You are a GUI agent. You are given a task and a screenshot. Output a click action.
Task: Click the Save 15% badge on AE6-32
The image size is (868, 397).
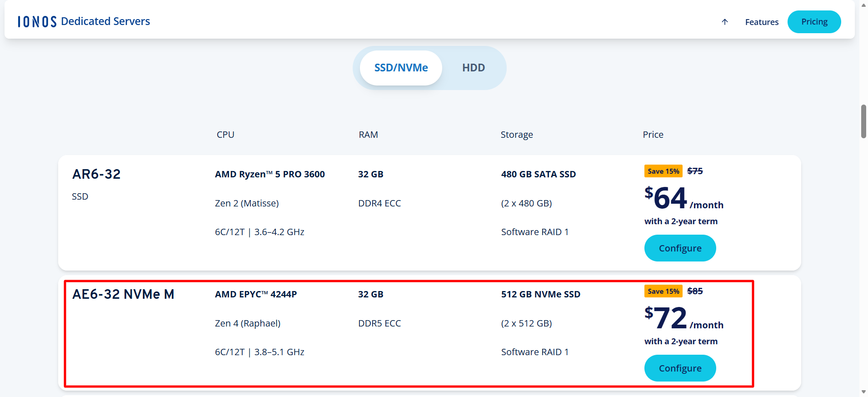tap(663, 291)
